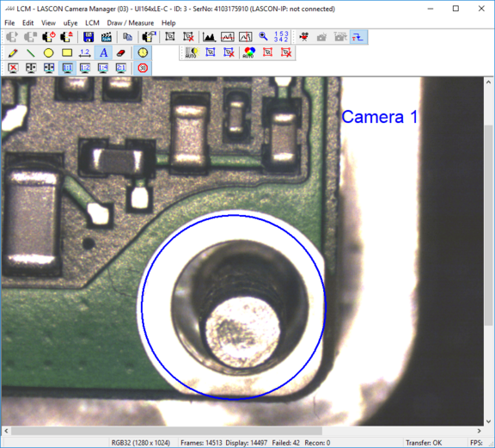Image resolution: width=495 pixels, height=448 pixels.
Task: Toggle the highlighted trigger mode toolbar button
Action: tap(358, 37)
